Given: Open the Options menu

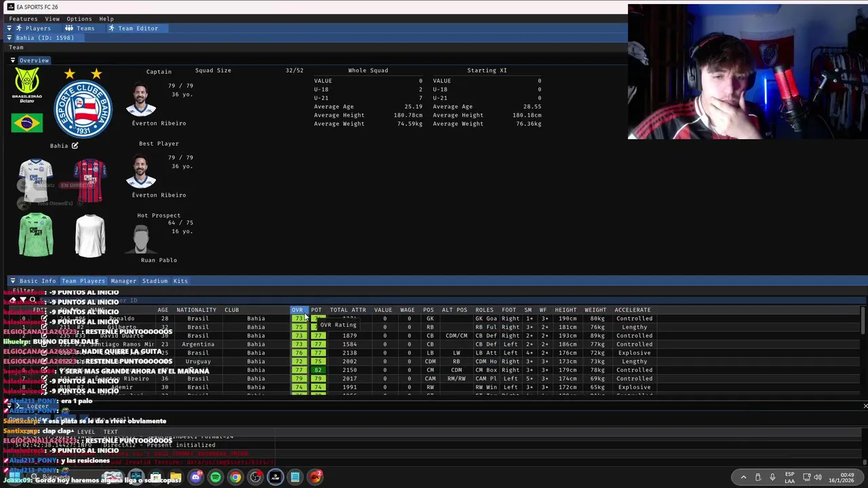Looking at the screenshot, I should coord(79,19).
